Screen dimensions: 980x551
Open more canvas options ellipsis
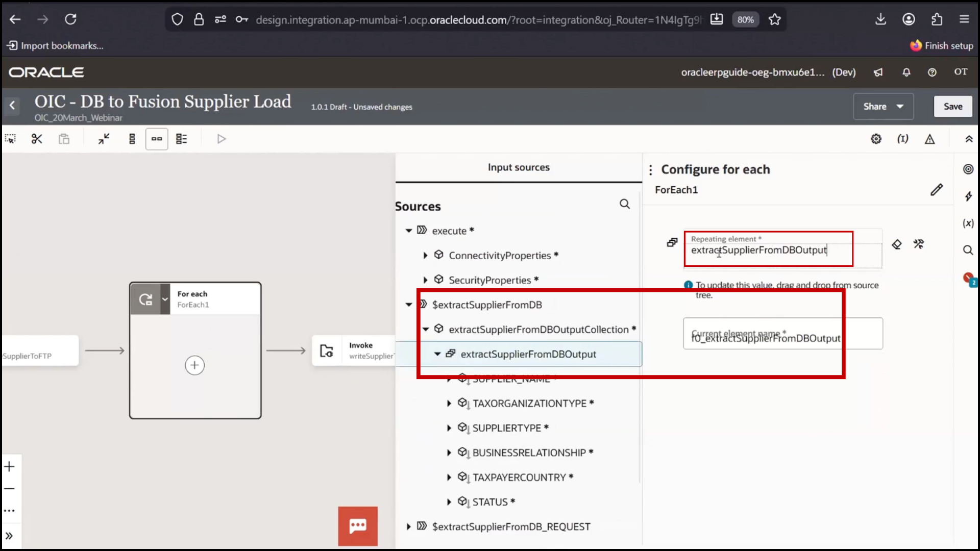pos(10,511)
